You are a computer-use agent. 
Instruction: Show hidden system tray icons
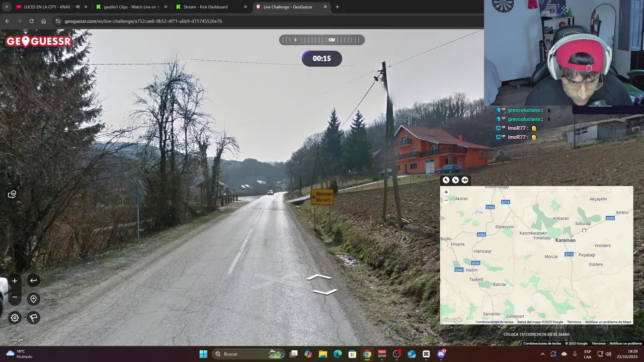tap(542, 354)
